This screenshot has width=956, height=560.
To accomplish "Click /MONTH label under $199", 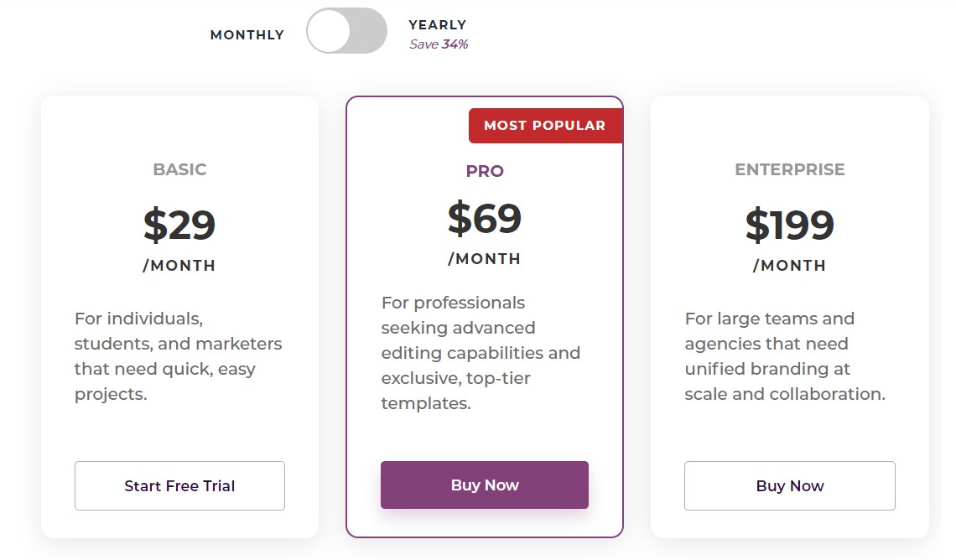I will 789,266.
